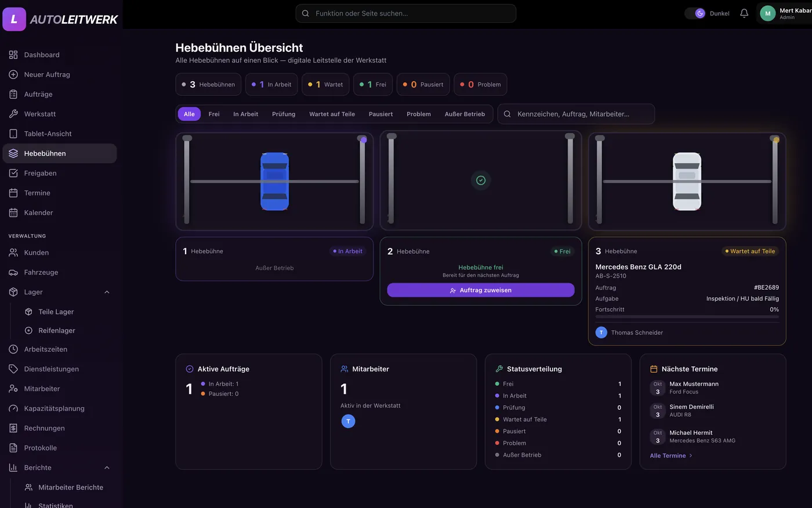Open the notifications bell icon

pyautogui.click(x=744, y=13)
